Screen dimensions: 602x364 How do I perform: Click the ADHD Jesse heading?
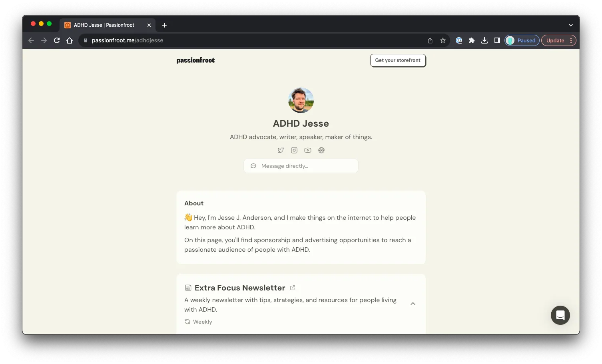point(301,123)
